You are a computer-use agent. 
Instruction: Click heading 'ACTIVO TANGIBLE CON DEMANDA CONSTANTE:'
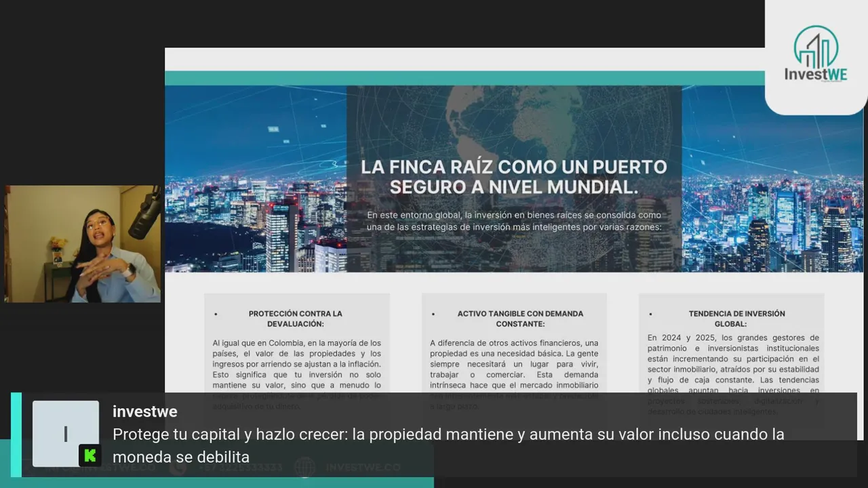pos(520,319)
